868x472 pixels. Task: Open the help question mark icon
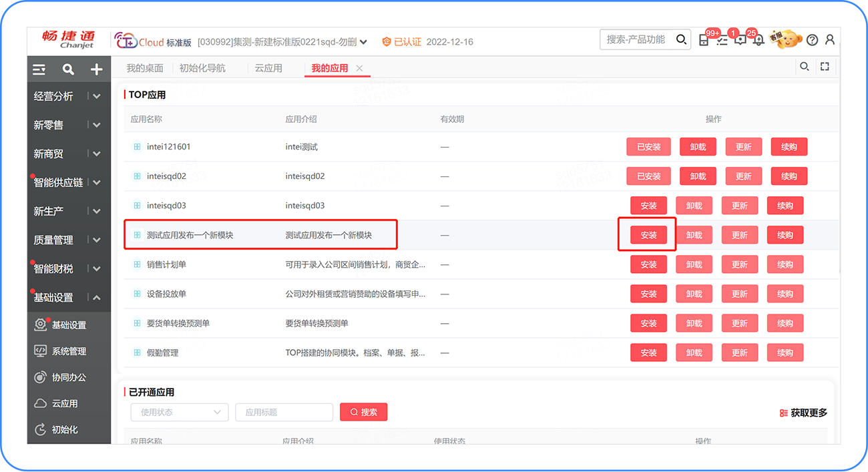coord(812,40)
